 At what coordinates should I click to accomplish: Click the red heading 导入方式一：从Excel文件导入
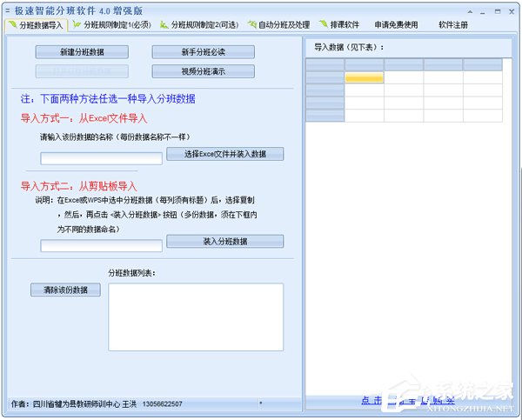point(84,118)
